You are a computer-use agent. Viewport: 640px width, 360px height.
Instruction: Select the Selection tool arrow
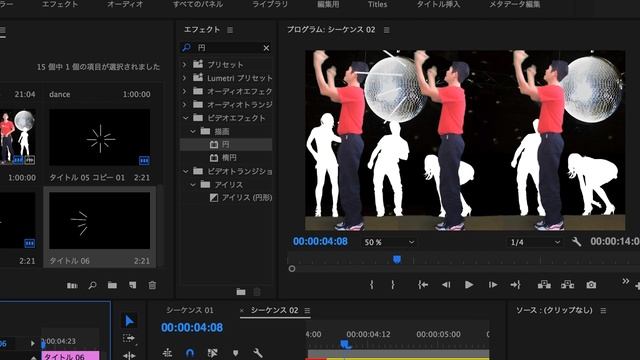pos(129,321)
